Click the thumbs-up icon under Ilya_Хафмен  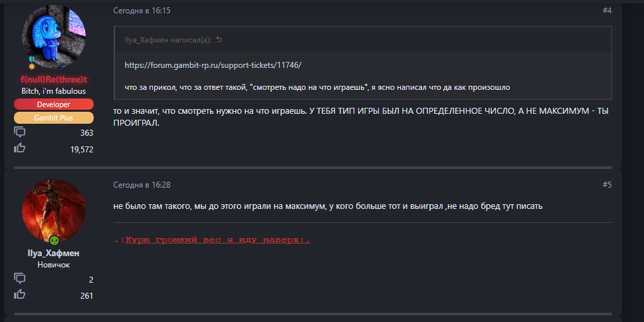(20, 295)
